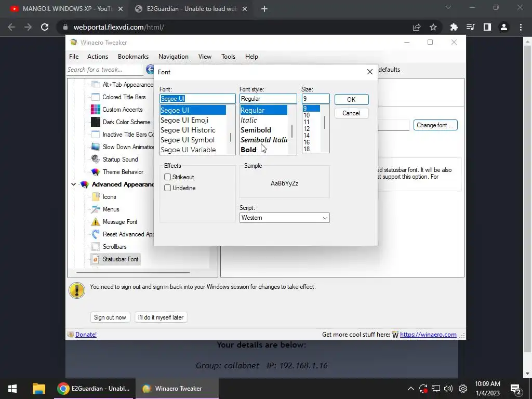Click the Slow Down Animations icon
The height and width of the screenshot is (399, 532).
click(x=96, y=147)
